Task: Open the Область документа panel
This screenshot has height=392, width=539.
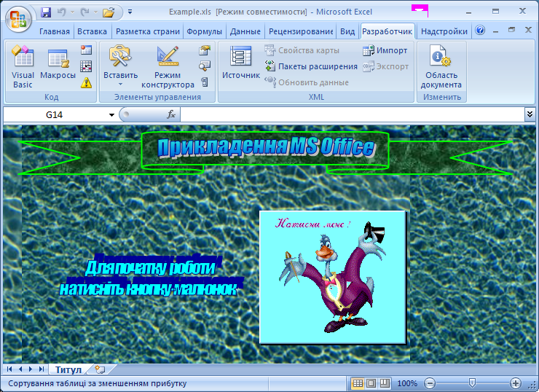Action: click(441, 67)
